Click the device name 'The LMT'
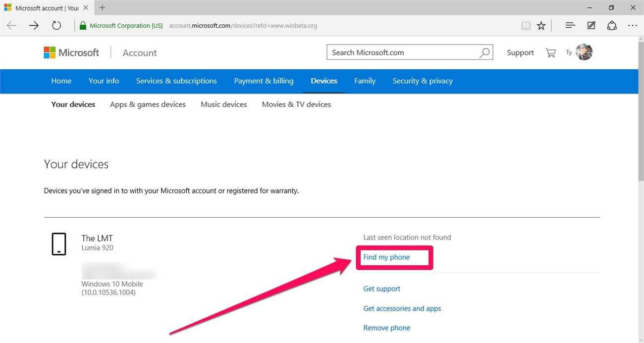This screenshot has width=644, height=343. [x=97, y=238]
